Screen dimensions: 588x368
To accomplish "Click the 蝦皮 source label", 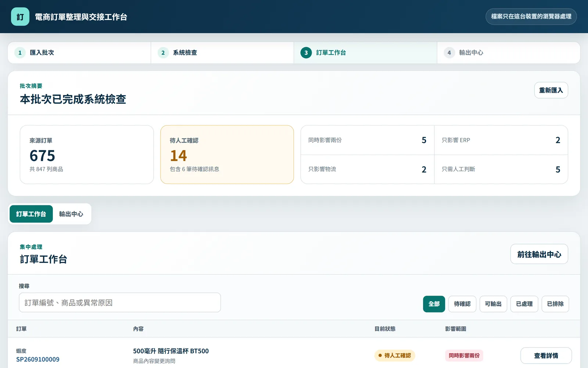I will coord(21,351).
